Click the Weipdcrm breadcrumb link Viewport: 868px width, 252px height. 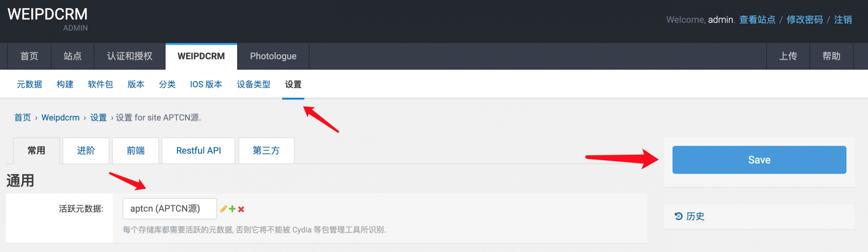point(60,118)
